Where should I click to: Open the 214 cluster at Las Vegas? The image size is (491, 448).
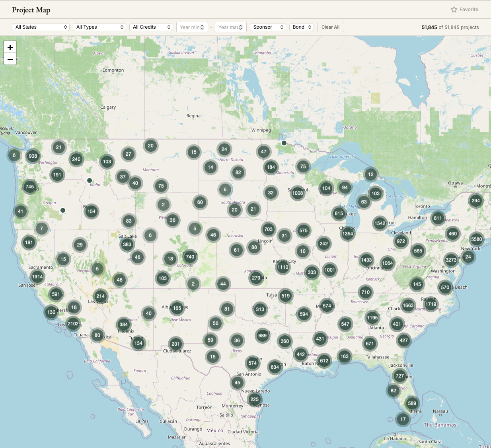tap(101, 296)
